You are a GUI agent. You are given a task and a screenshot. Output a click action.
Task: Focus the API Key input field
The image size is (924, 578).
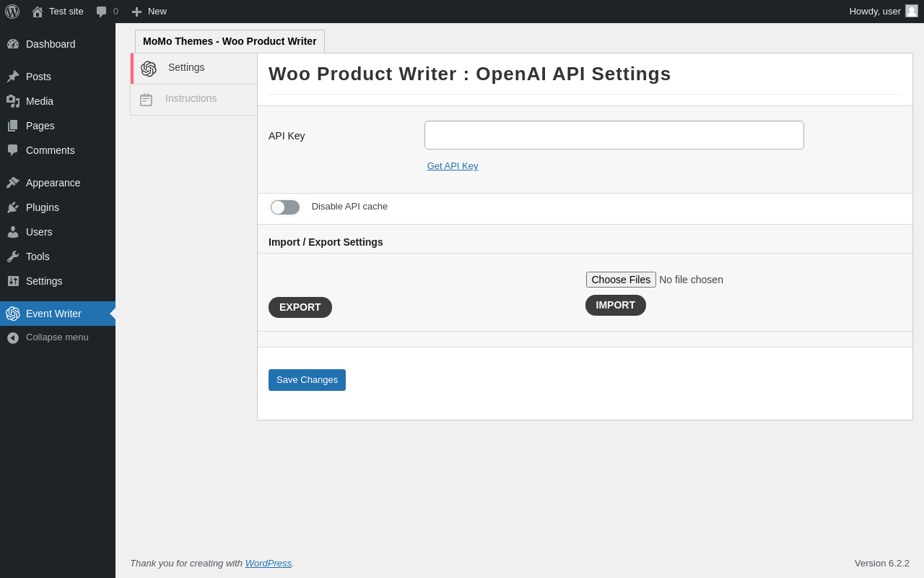614,135
